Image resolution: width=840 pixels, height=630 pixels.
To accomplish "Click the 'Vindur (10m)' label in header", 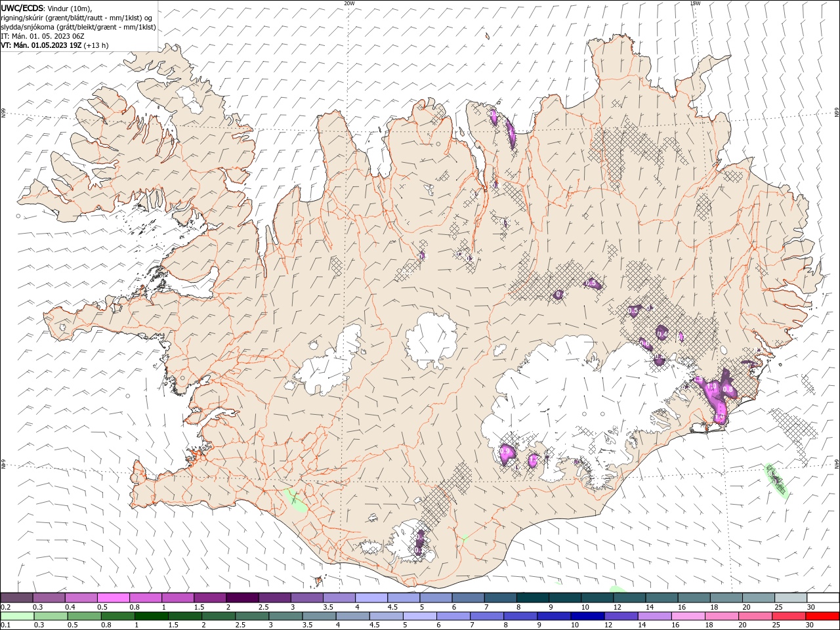I will click(x=70, y=8).
